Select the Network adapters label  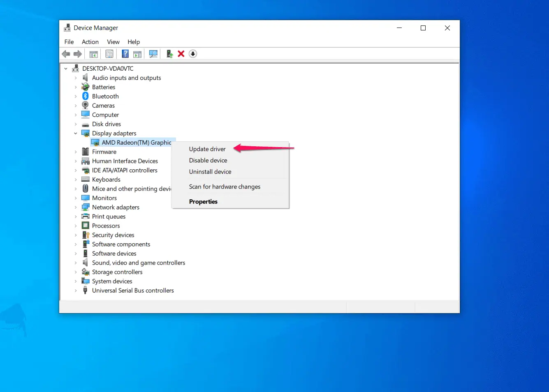[x=116, y=207]
